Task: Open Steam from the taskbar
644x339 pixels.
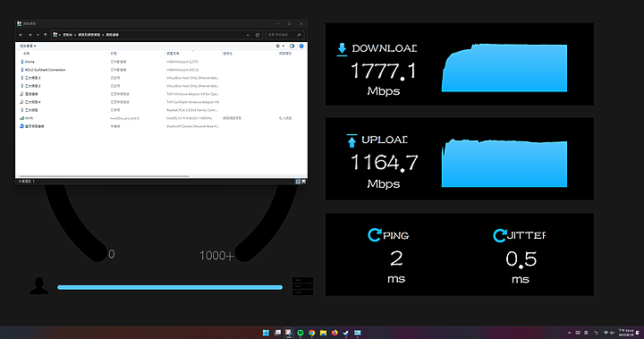Action: (x=346, y=333)
